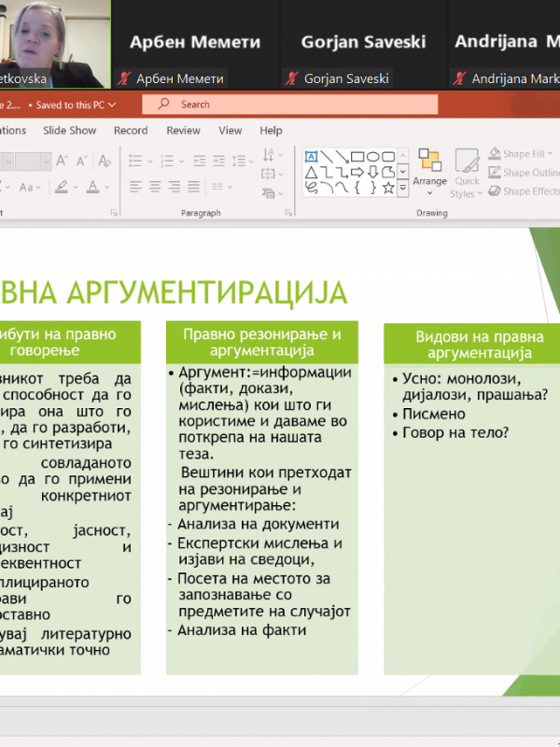
Task: Click the Increase Font Size icon
Action: pyautogui.click(x=62, y=161)
